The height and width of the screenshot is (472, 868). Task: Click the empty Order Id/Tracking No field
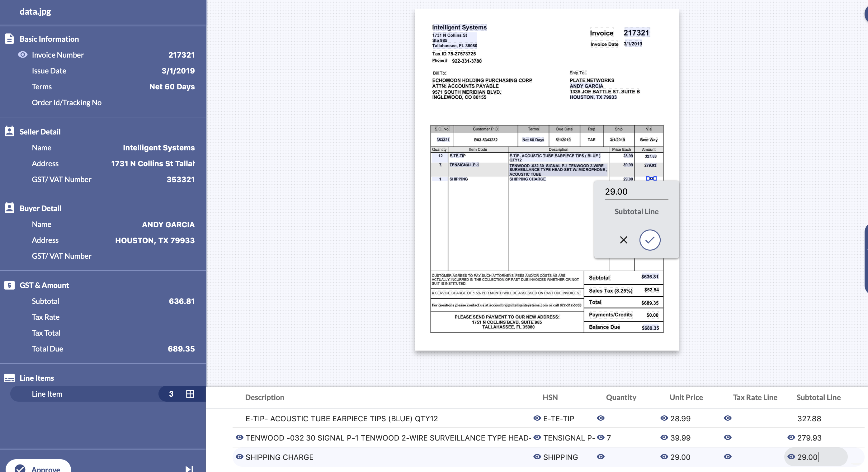tap(113, 102)
